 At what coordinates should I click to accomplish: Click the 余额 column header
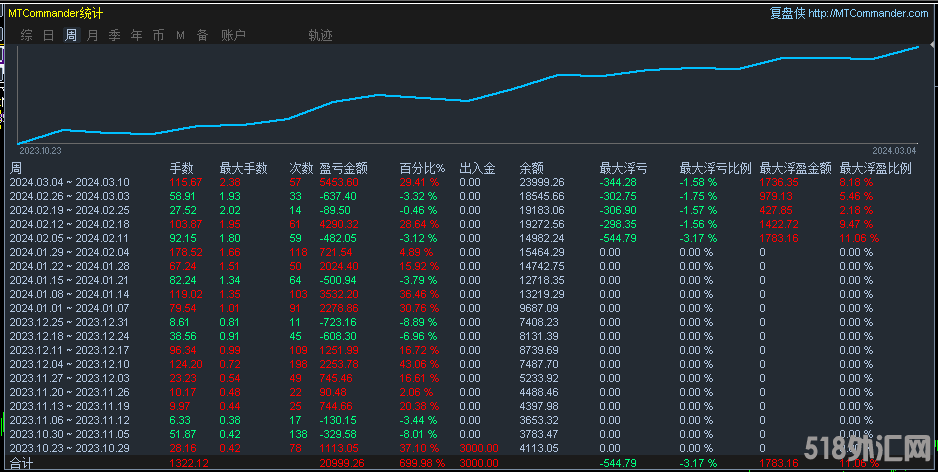(x=531, y=168)
